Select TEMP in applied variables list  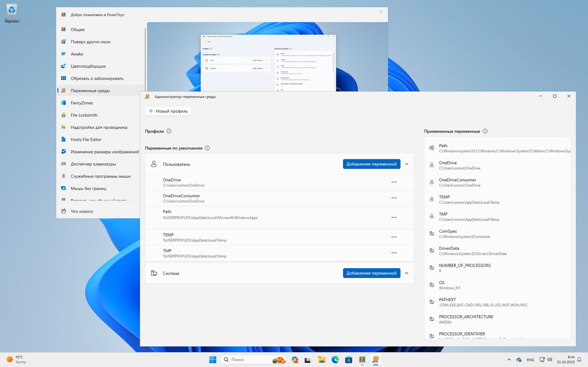click(497, 199)
